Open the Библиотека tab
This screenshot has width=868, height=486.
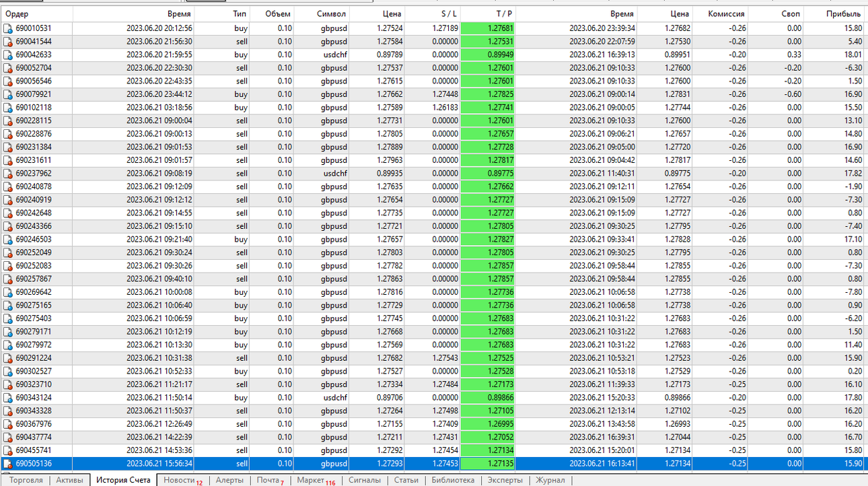(x=453, y=480)
